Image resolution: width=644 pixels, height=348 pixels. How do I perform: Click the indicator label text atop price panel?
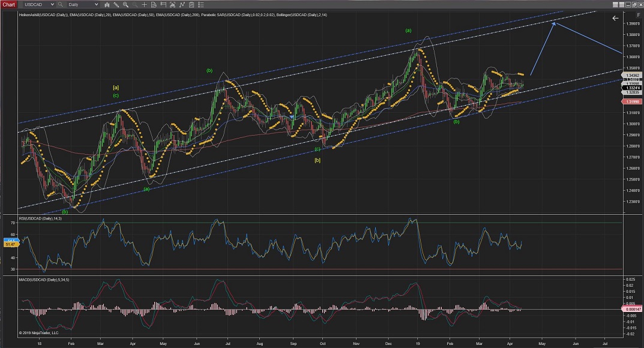coord(172,15)
